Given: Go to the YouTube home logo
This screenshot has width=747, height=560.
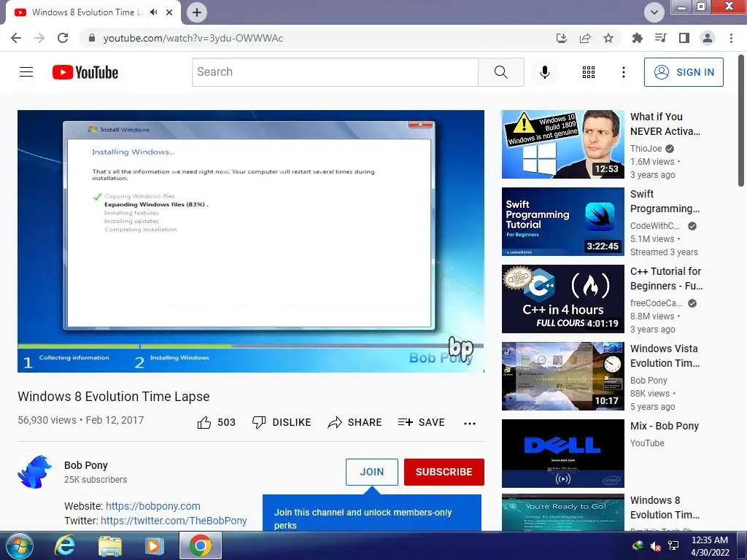Looking at the screenshot, I should pyautogui.click(x=85, y=72).
